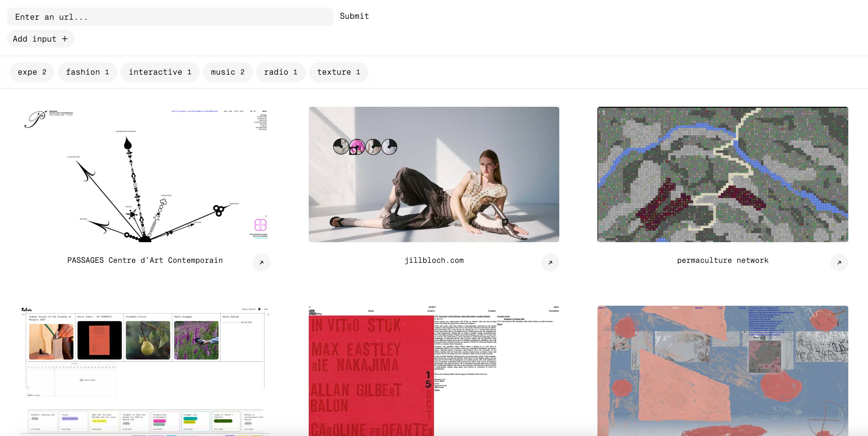Filter by the fashion tag

(87, 72)
